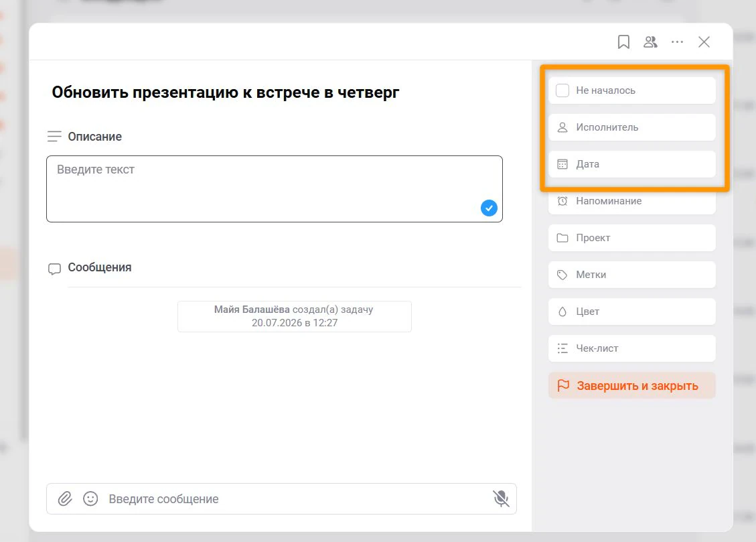Add a checklist via 'Чек-лист'

(x=631, y=348)
